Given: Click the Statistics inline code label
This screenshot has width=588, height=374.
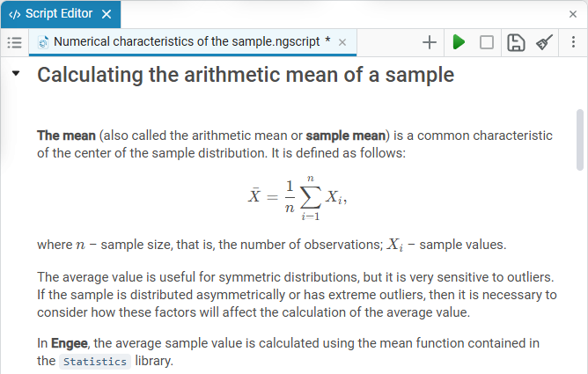Looking at the screenshot, I should click(95, 362).
